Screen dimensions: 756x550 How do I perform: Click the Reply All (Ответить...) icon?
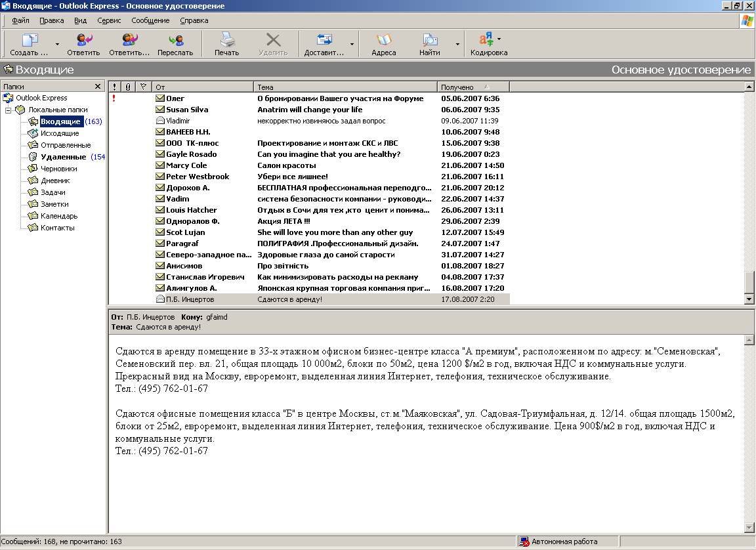point(129,40)
